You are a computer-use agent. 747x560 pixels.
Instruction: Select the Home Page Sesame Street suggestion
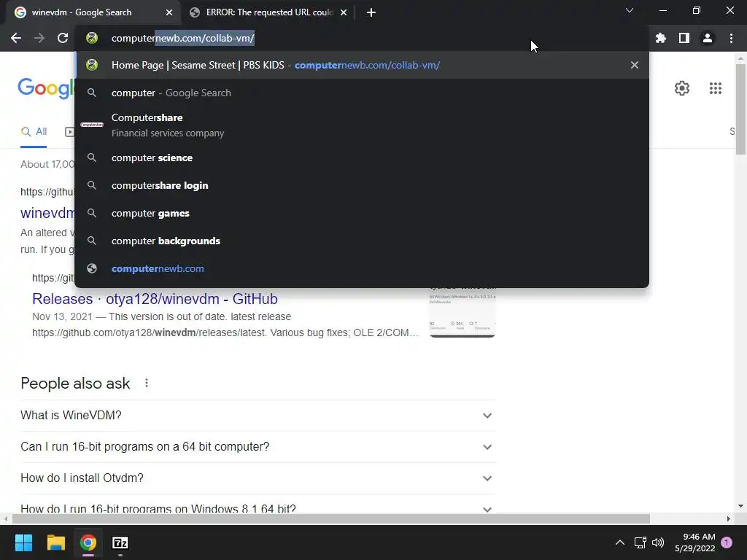(x=362, y=65)
